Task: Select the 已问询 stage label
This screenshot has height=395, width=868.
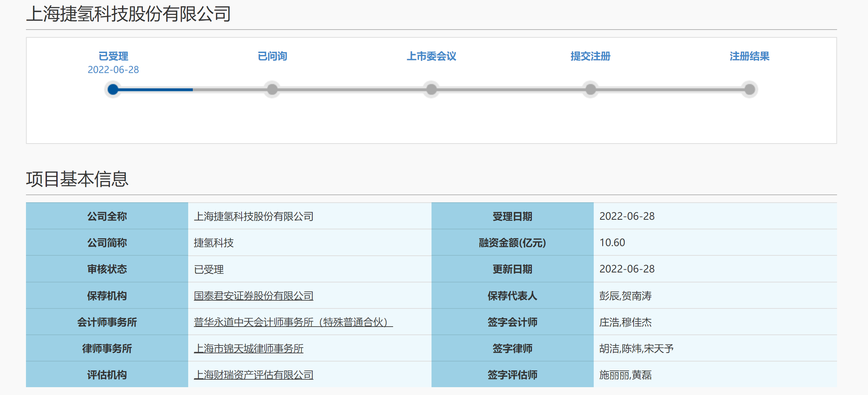Action: pos(272,56)
